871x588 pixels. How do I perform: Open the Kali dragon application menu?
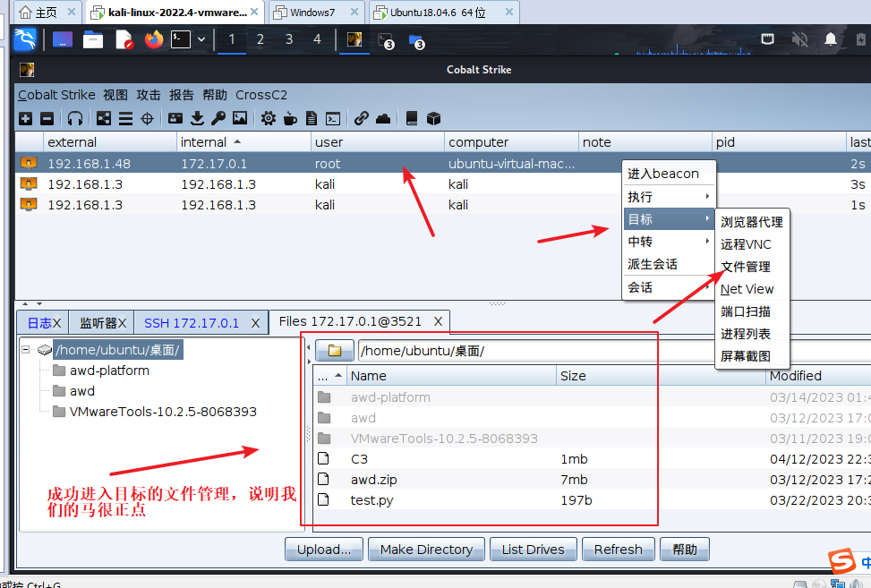25,39
